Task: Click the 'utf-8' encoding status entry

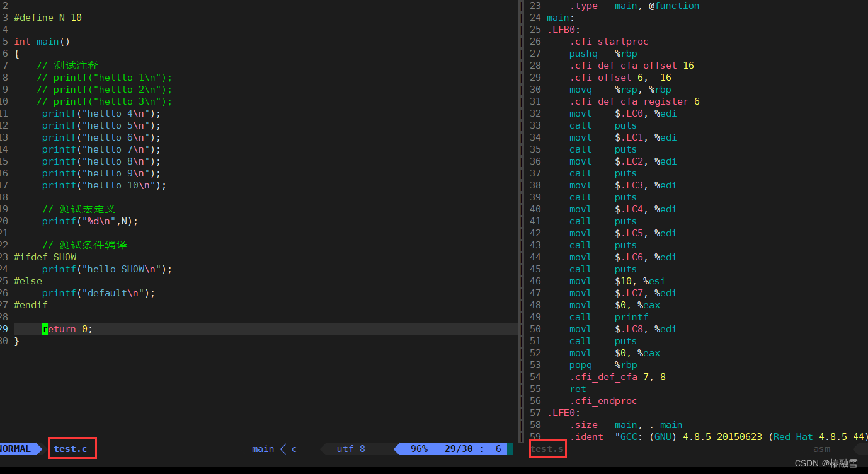Action: coord(351,449)
